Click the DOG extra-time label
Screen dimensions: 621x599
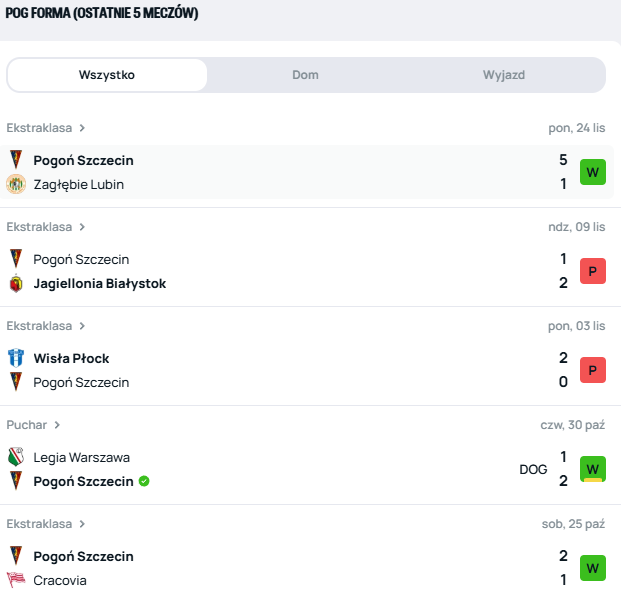click(x=533, y=469)
